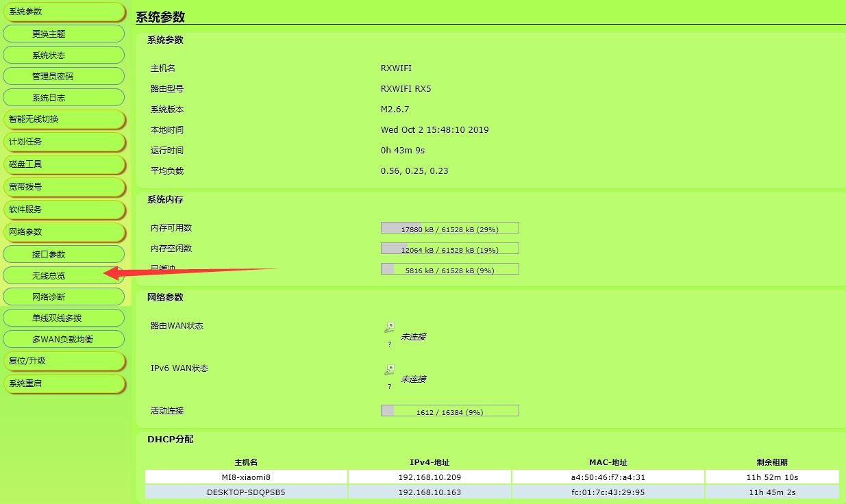Image resolution: width=846 pixels, height=504 pixels.
Task: Open 智能无线切换 settings
Action: tap(64, 119)
